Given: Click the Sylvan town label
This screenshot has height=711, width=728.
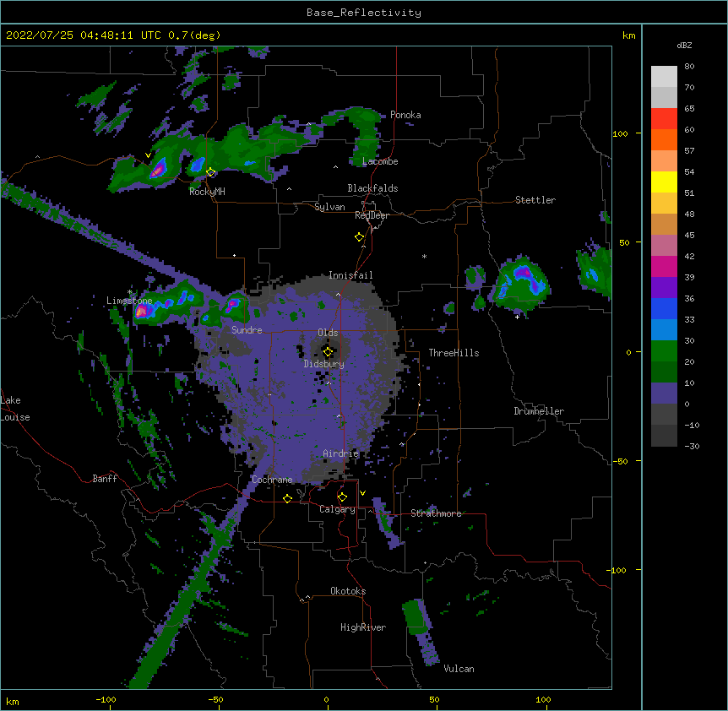Looking at the screenshot, I should (329, 207).
